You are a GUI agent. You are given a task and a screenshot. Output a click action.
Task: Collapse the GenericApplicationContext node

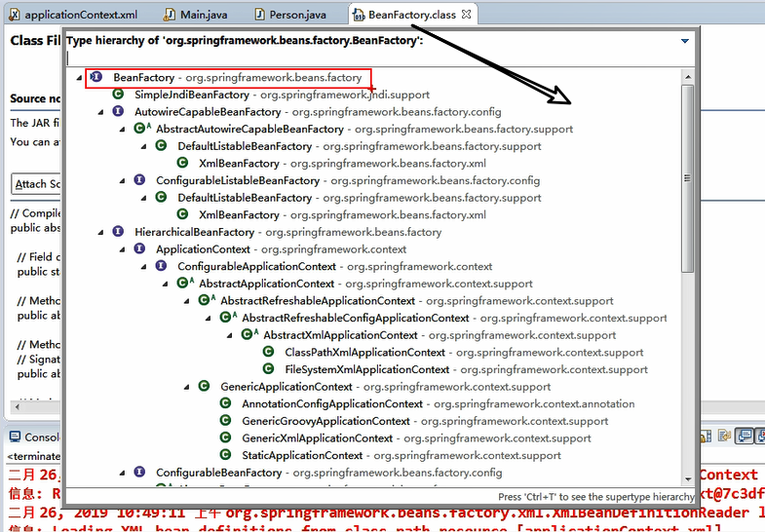[x=186, y=387]
